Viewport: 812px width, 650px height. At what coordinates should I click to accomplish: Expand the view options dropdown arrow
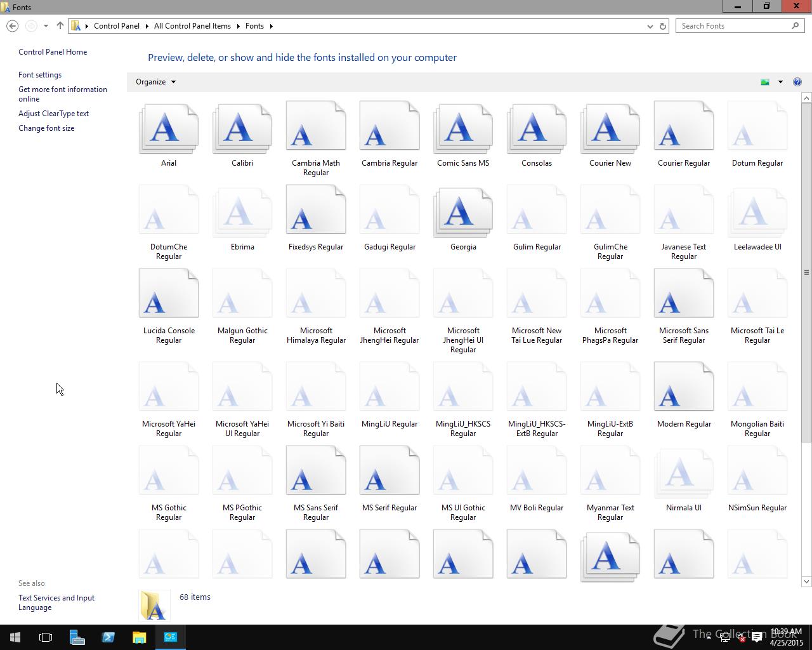[x=780, y=82]
